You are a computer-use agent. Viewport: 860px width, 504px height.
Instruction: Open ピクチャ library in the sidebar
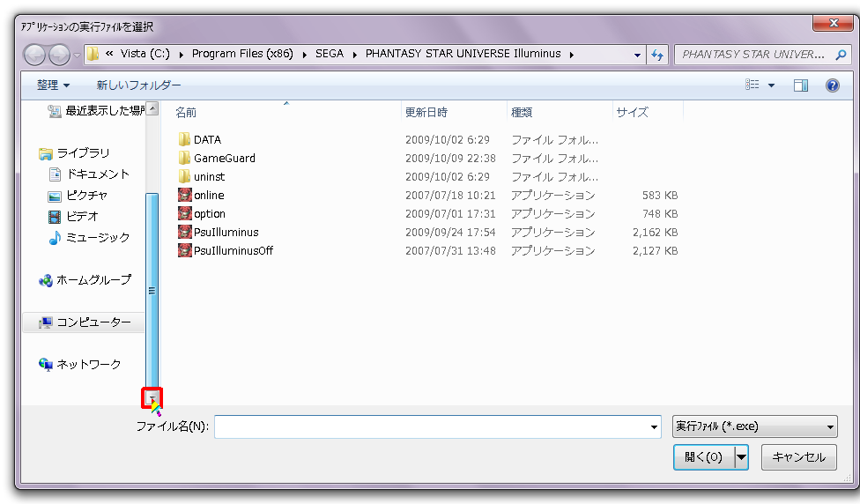(x=78, y=196)
